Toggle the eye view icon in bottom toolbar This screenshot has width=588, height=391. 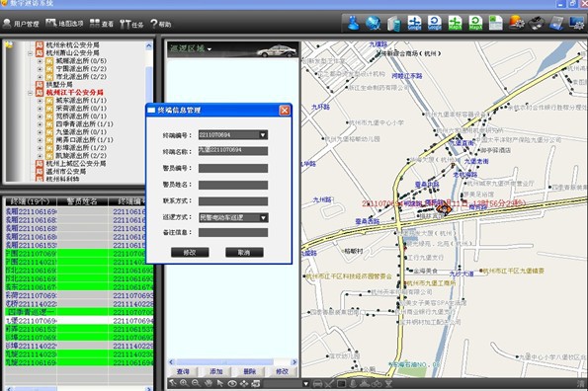tap(232, 383)
